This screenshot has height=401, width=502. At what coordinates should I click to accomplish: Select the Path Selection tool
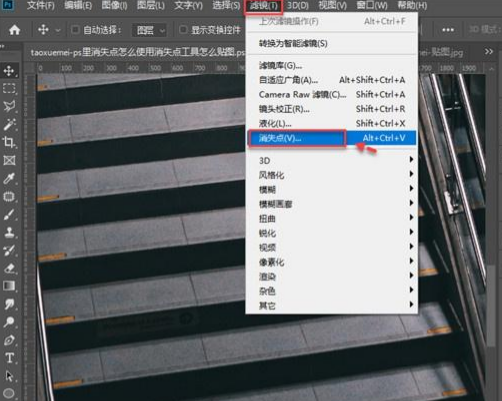9,376
